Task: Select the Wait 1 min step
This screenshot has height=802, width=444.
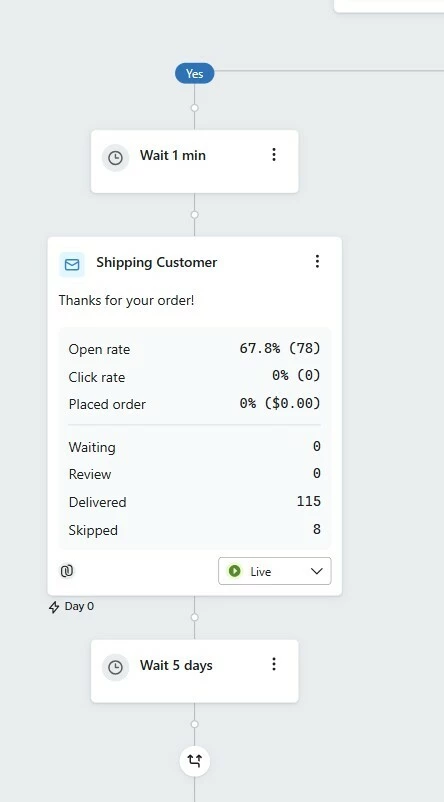Action: [x=194, y=161]
